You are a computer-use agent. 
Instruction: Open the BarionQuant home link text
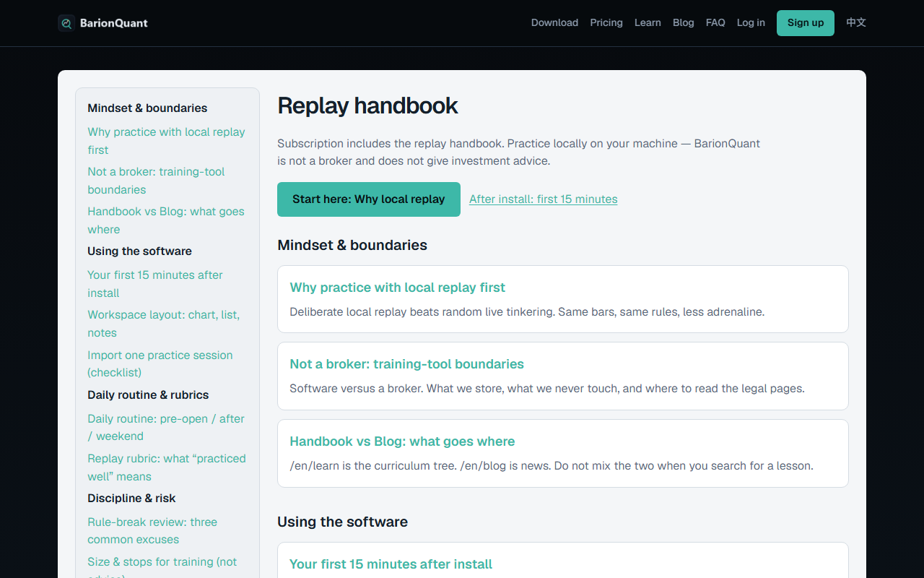coord(113,23)
